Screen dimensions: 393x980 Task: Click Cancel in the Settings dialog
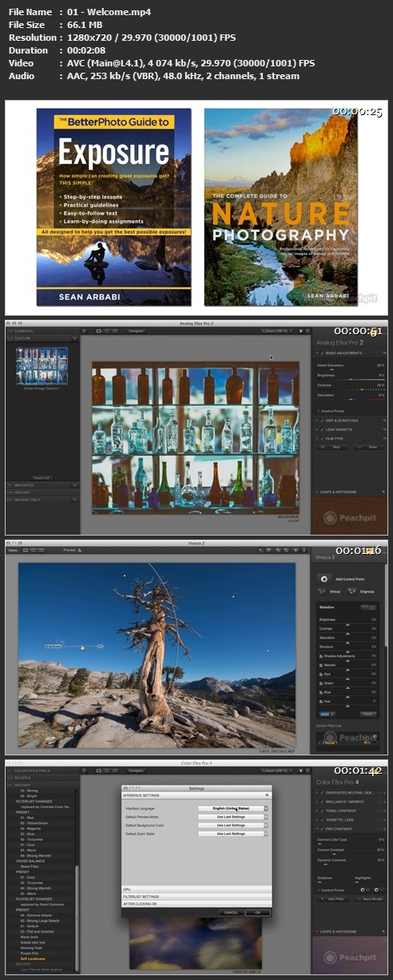coord(231,912)
